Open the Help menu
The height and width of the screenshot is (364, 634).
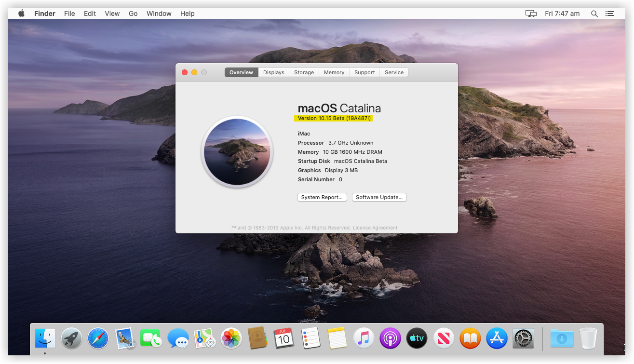point(188,13)
